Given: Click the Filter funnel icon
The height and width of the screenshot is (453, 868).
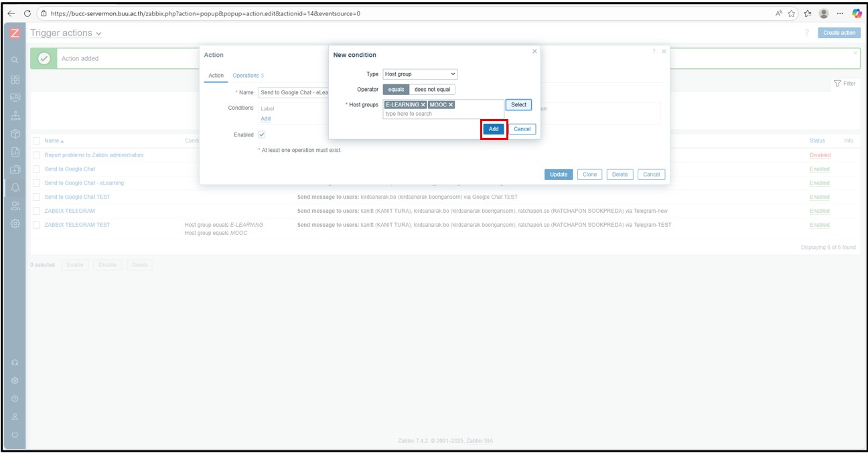Looking at the screenshot, I should [837, 84].
